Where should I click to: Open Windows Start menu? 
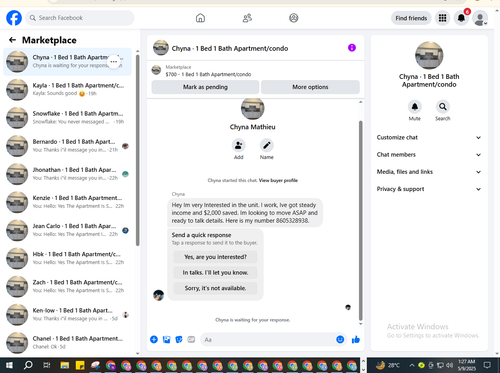click(x=9, y=365)
